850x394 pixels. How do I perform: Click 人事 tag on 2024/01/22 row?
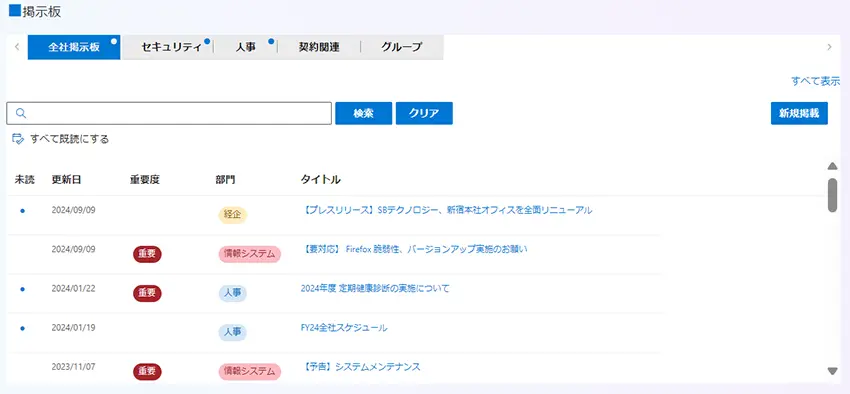[233, 293]
